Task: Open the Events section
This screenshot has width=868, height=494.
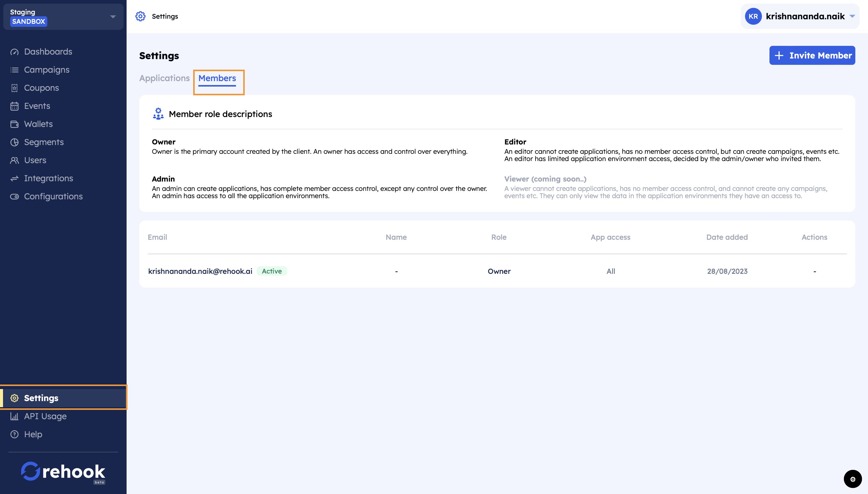Action: pyautogui.click(x=37, y=106)
